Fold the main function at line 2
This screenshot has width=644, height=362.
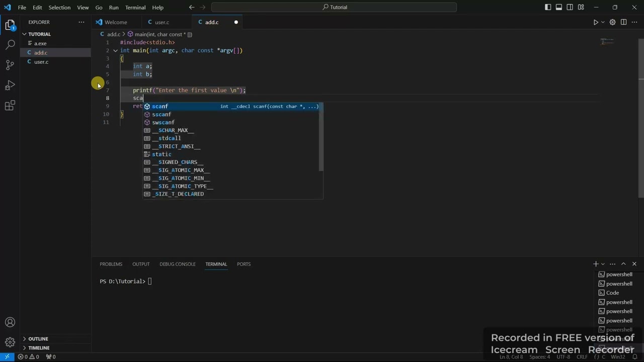pos(115,50)
